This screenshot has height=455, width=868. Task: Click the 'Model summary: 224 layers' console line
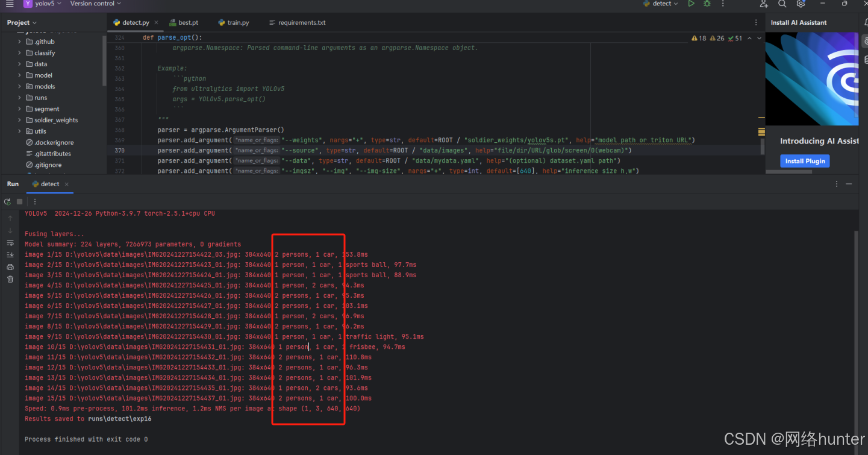tap(133, 244)
